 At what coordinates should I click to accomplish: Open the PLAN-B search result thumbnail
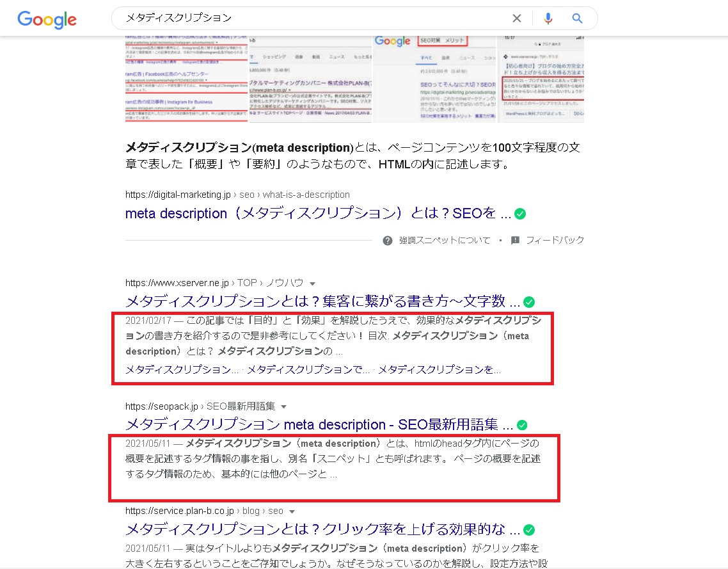311,79
